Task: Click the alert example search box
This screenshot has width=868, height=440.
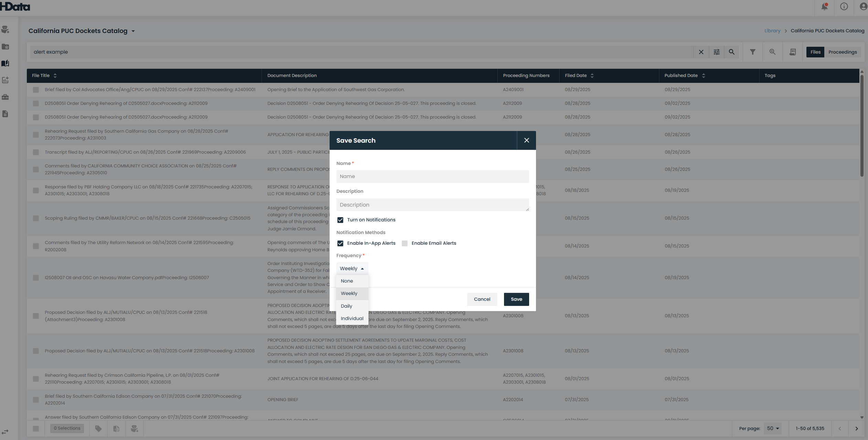Action: 361,52
